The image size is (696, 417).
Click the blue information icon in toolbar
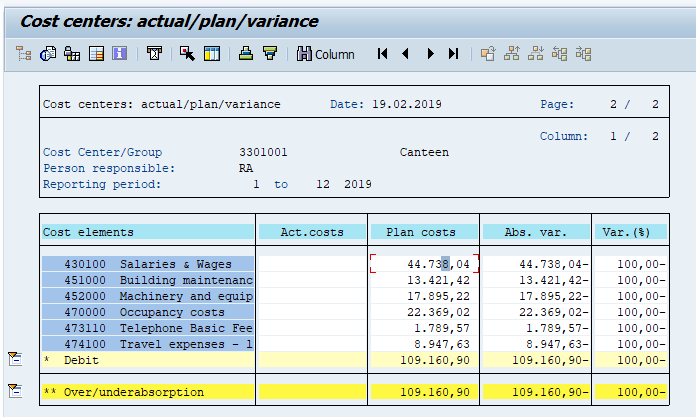120,54
